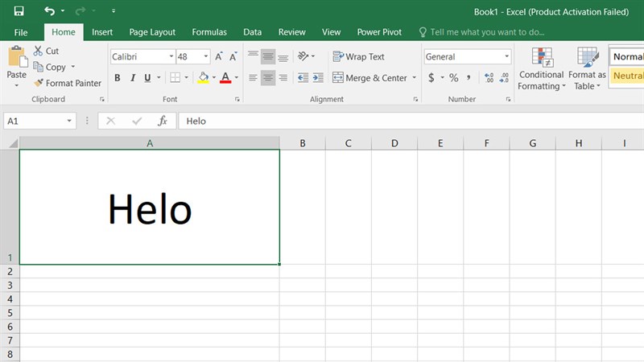Toggle italic formatting

[x=133, y=77]
